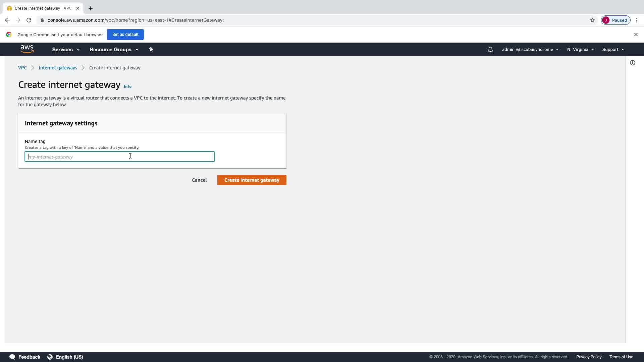Open the Support menu
Screen dimensions: 644x362
613,50
